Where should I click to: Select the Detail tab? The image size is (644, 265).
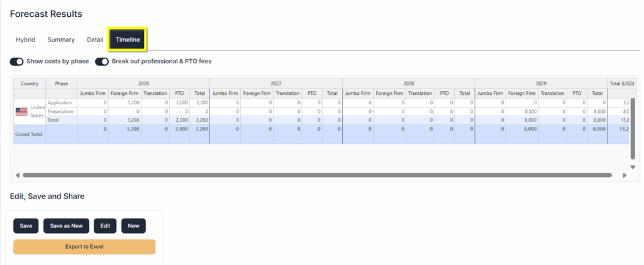(x=95, y=40)
